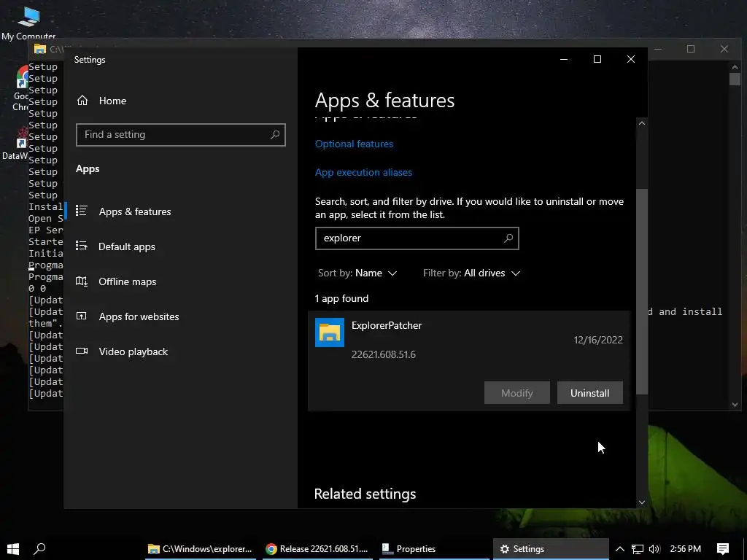Viewport: 747px width, 560px height.
Task: Click the 1 app found text
Action: tap(341, 298)
